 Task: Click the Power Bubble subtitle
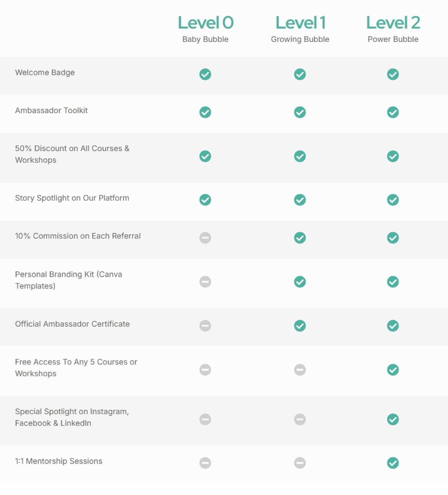pos(393,39)
